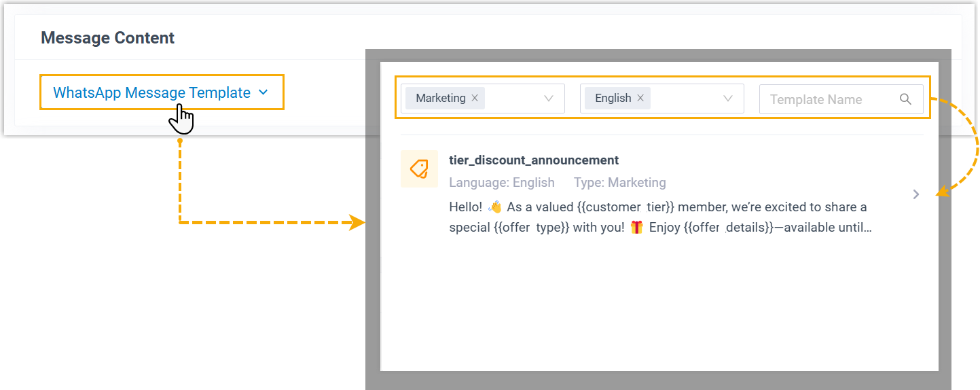Screen dimensions: 980x390
Task: Expand the template type filter arrow
Action: tap(549, 99)
